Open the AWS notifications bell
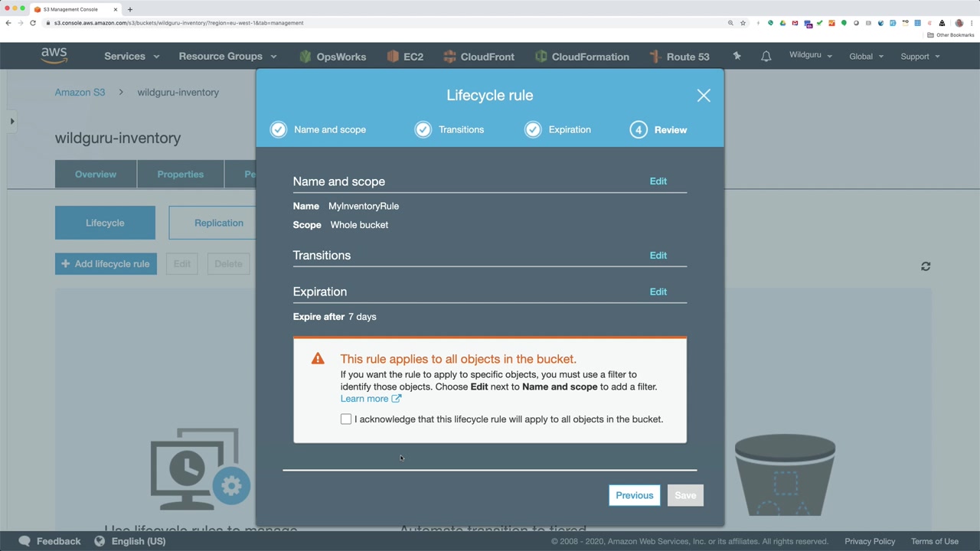 pyautogui.click(x=766, y=57)
